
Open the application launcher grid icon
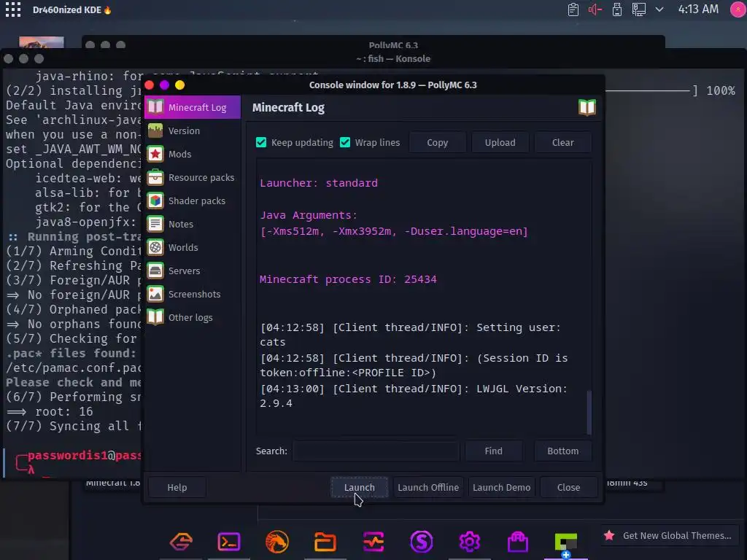tap(13, 9)
